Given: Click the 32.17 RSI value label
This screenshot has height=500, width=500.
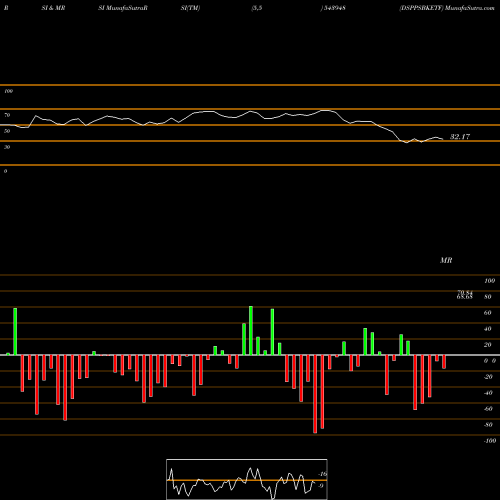Looking at the screenshot, I should [x=460, y=137].
